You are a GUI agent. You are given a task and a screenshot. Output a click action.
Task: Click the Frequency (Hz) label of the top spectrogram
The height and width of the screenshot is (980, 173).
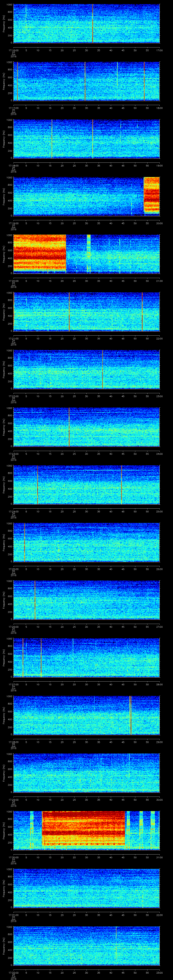coord(4,24)
